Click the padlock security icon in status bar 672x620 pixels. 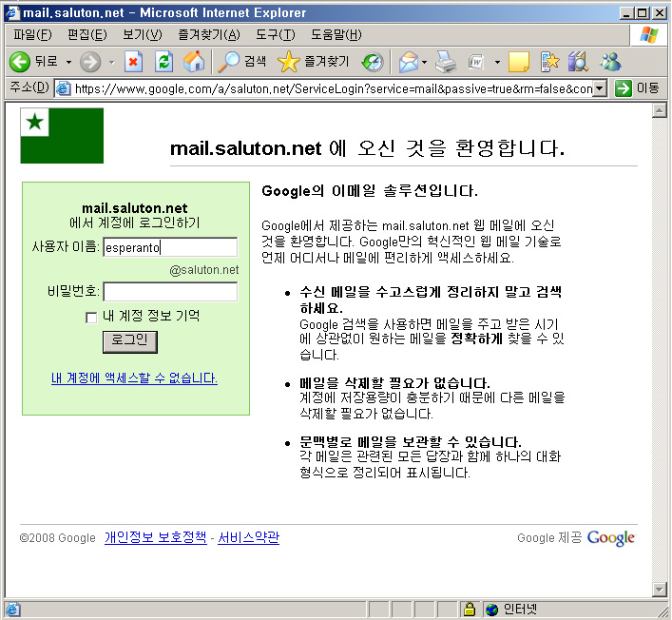[470, 609]
